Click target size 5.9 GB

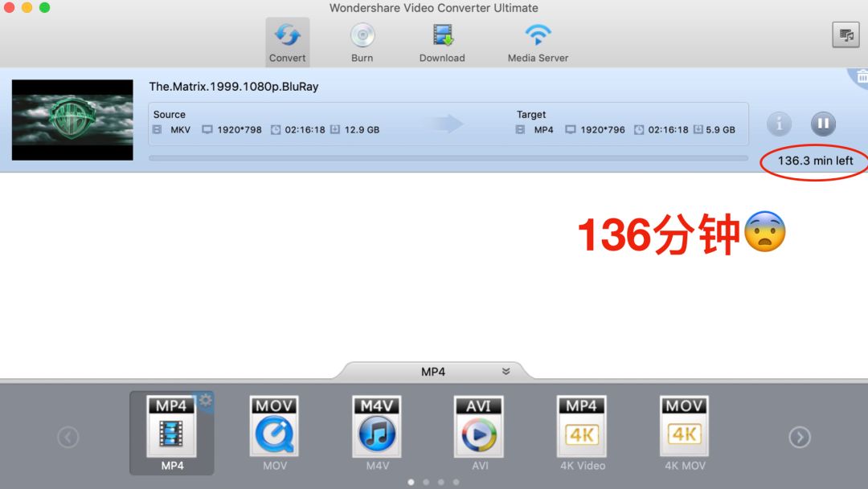[720, 129]
